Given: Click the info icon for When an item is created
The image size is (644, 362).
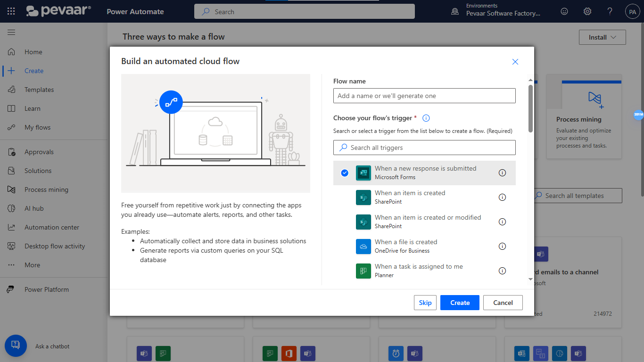Looking at the screenshot, I should [x=502, y=197].
